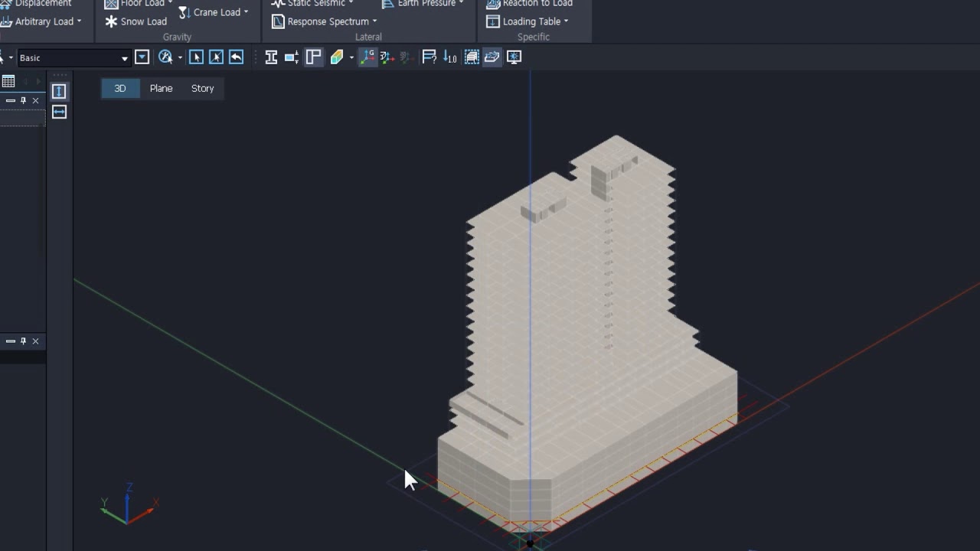Toggle the solid rendering cube icon

click(x=337, y=57)
